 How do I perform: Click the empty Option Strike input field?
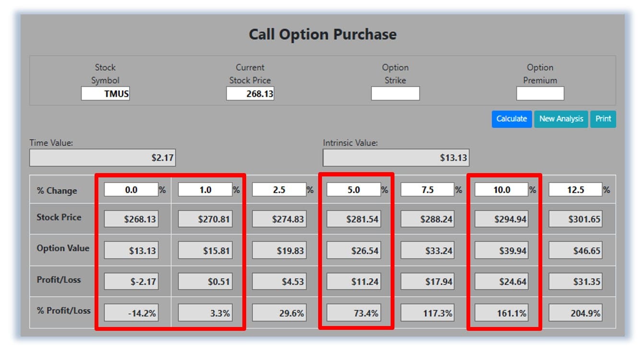point(395,93)
